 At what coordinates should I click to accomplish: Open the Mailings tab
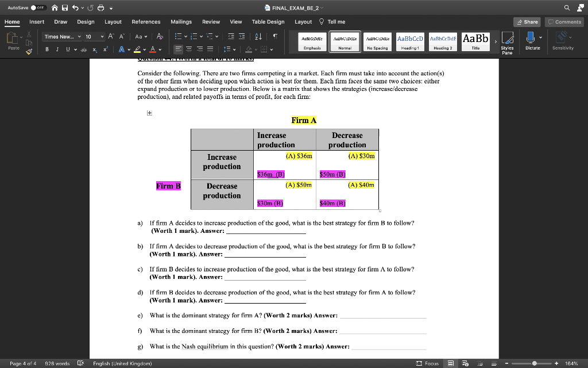(x=181, y=21)
